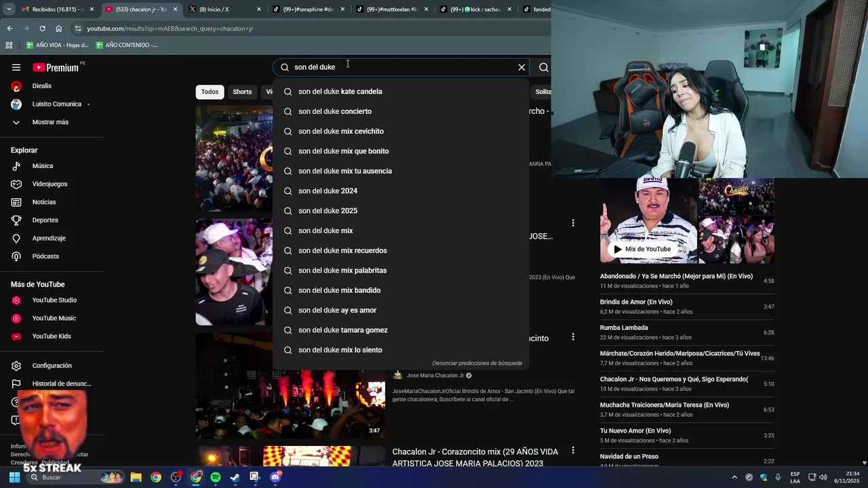Open Videojuegos in the Explorar section
Image resolution: width=868 pixels, height=488 pixels.
50,184
